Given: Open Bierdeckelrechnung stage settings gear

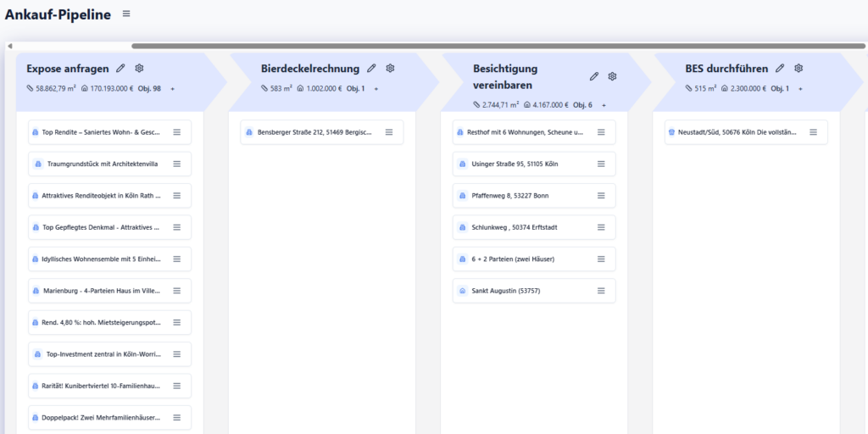Looking at the screenshot, I should (391, 69).
